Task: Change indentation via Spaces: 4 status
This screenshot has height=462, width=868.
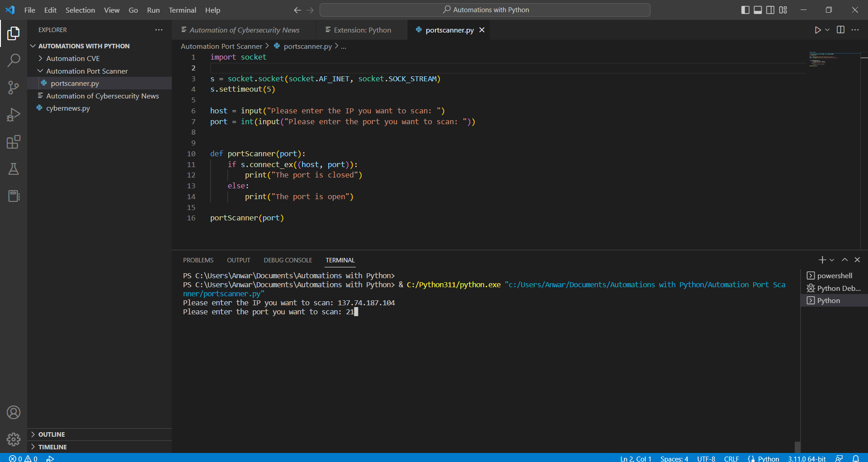Action: (x=674, y=458)
